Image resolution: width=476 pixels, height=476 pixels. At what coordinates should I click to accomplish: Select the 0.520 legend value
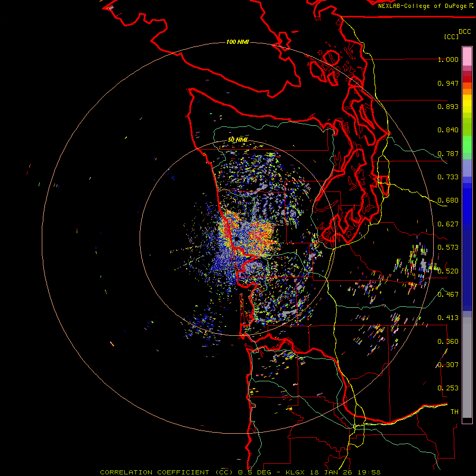448,271
